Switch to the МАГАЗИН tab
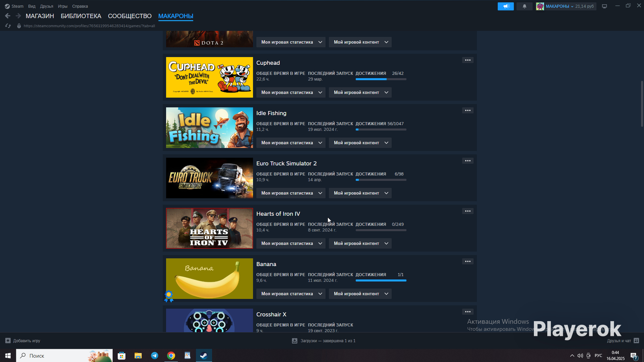644x362 pixels. coord(40,16)
